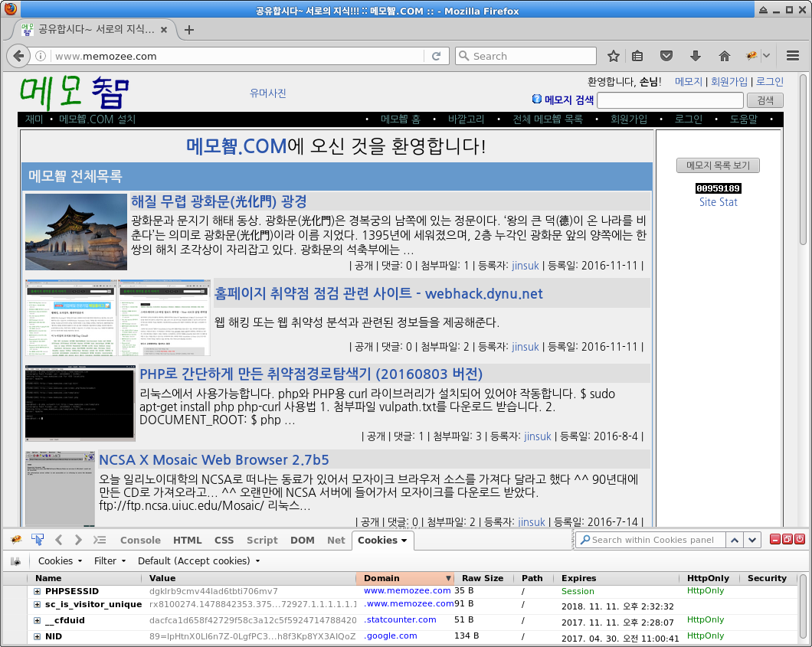Switch to the Script panel tab
812x647 pixels.
coord(262,540)
